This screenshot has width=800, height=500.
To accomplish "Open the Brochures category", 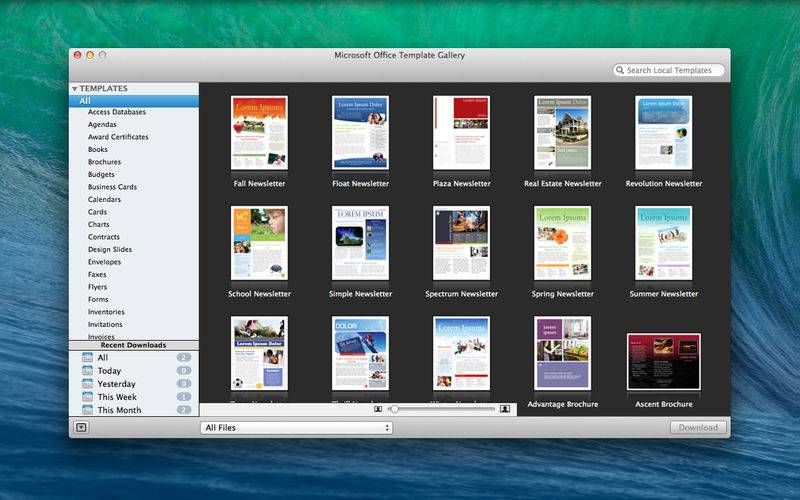I will [x=104, y=162].
